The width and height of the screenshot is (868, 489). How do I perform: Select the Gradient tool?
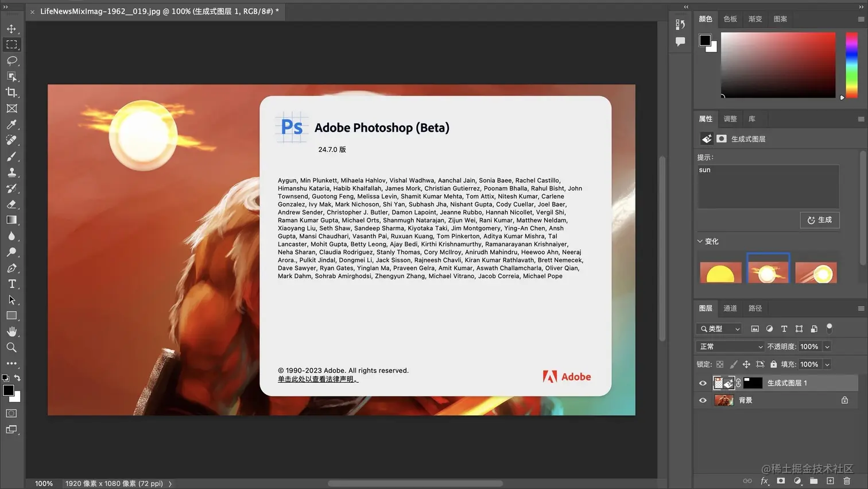tap(11, 220)
